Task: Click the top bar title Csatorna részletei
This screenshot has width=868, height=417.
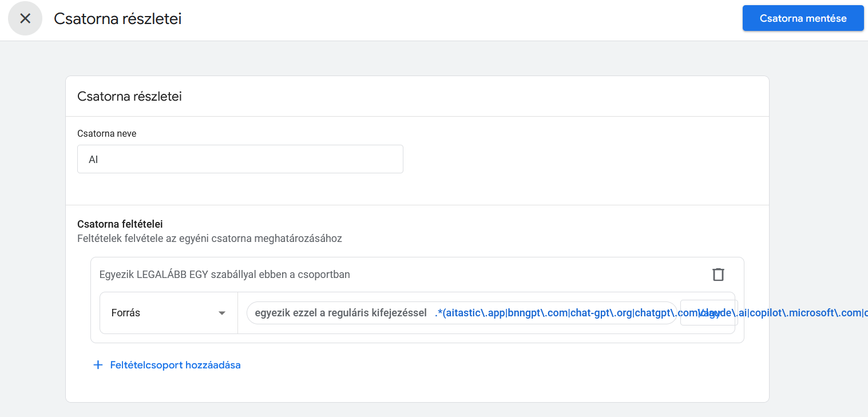Action: (117, 19)
